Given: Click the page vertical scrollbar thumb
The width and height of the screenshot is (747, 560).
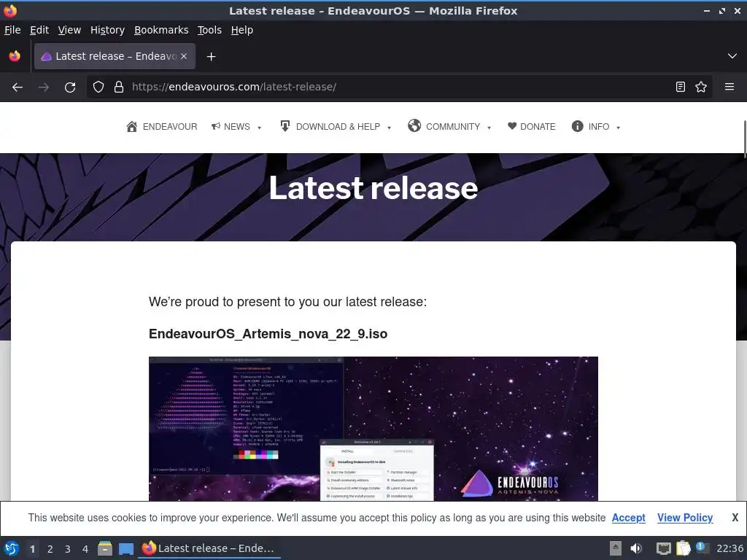Looking at the screenshot, I should [x=745, y=138].
